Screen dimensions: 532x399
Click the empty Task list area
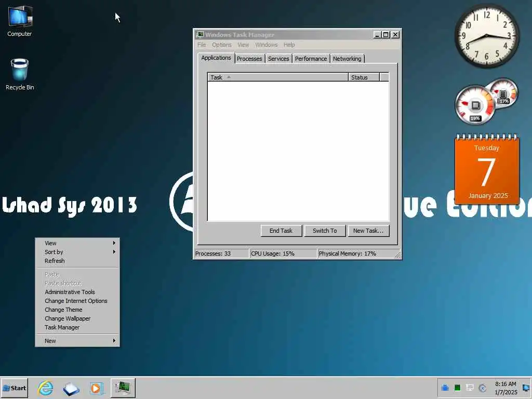tap(298, 151)
